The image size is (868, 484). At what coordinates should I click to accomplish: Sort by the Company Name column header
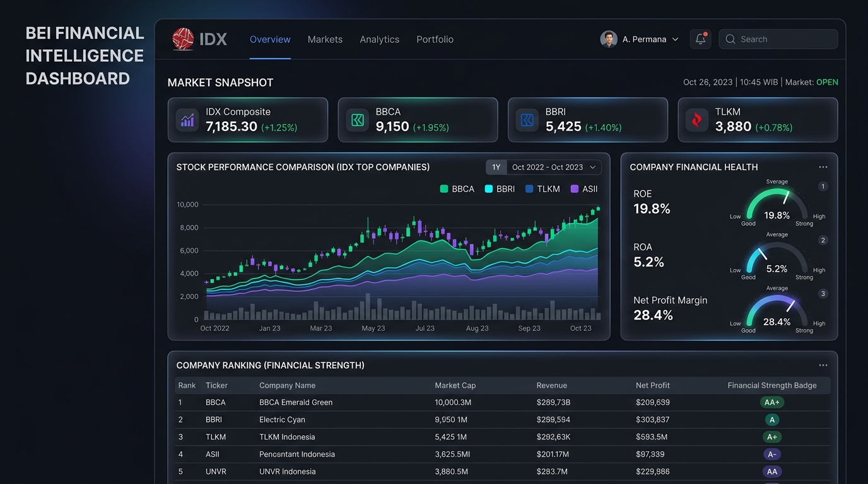pos(287,385)
